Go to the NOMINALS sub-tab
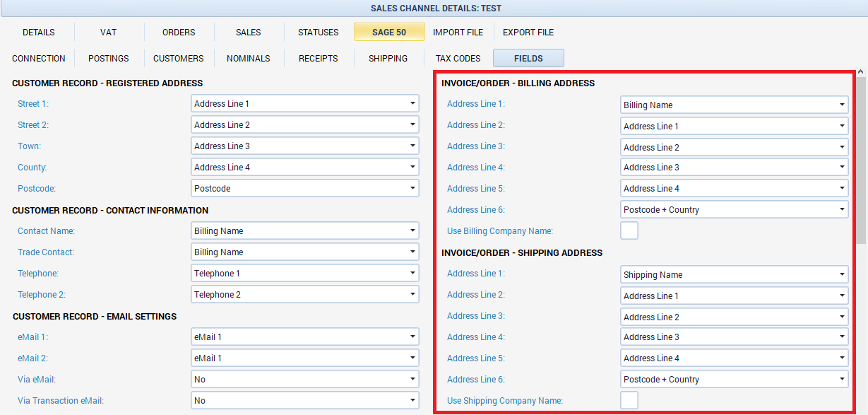The height and width of the screenshot is (415, 868). (249, 58)
